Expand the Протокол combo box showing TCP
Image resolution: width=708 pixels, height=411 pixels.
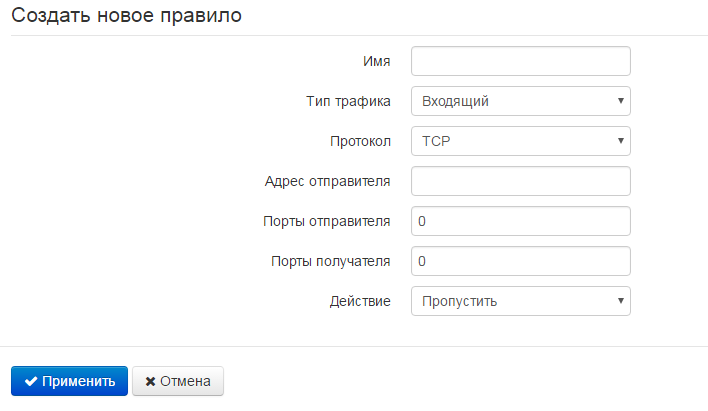[x=520, y=141]
